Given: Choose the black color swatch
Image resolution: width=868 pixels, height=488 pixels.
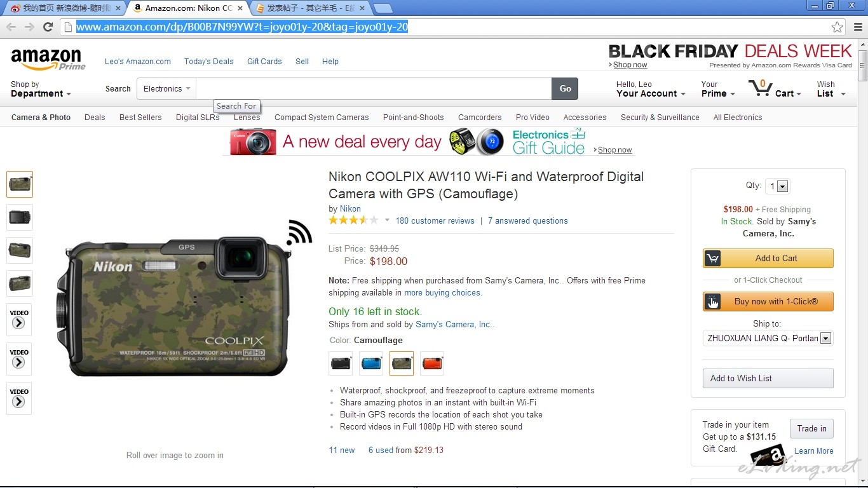Looking at the screenshot, I should (341, 363).
